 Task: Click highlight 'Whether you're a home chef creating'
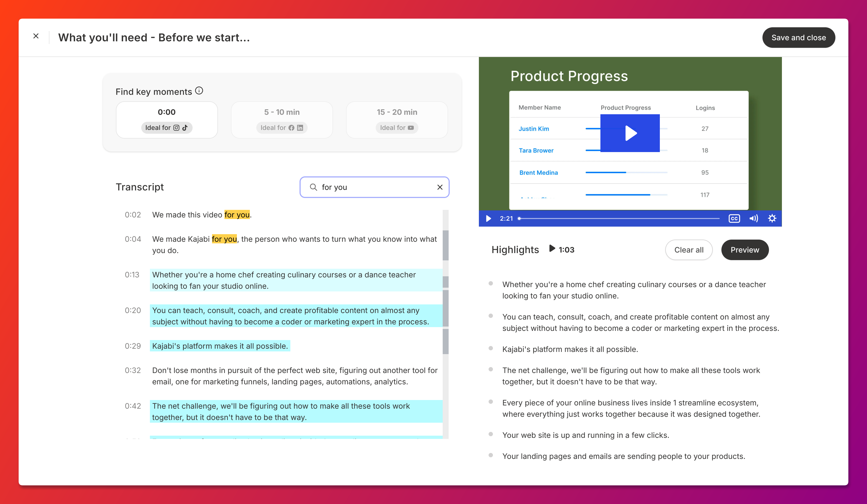pyautogui.click(x=634, y=290)
